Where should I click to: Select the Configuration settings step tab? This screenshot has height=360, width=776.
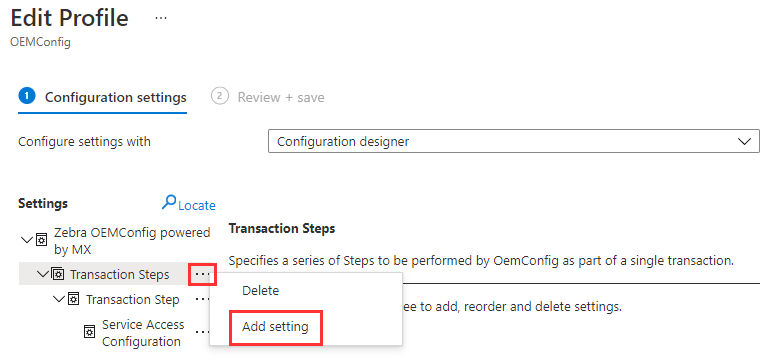point(102,97)
